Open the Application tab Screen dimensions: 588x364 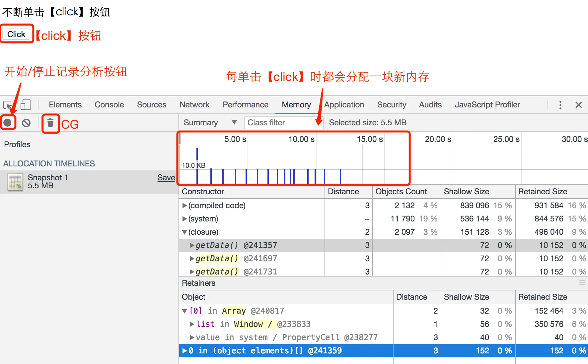344,105
